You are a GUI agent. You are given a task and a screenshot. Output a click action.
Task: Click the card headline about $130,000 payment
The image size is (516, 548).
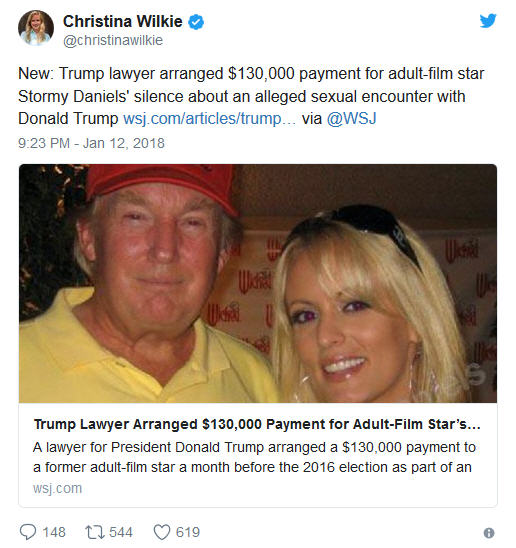click(257, 424)
